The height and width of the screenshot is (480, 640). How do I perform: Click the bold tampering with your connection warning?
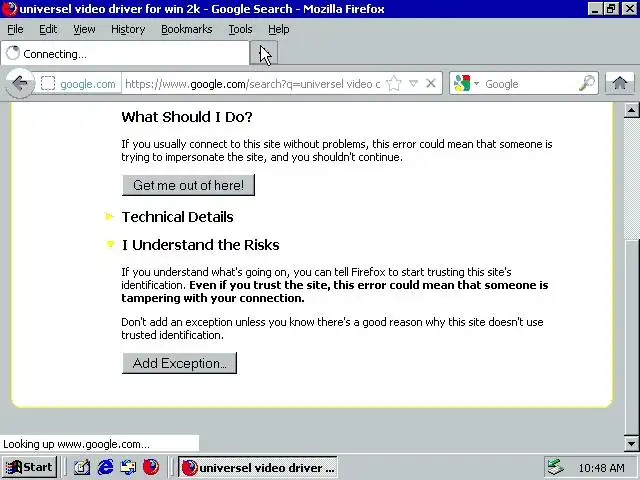tap(213, 298)
